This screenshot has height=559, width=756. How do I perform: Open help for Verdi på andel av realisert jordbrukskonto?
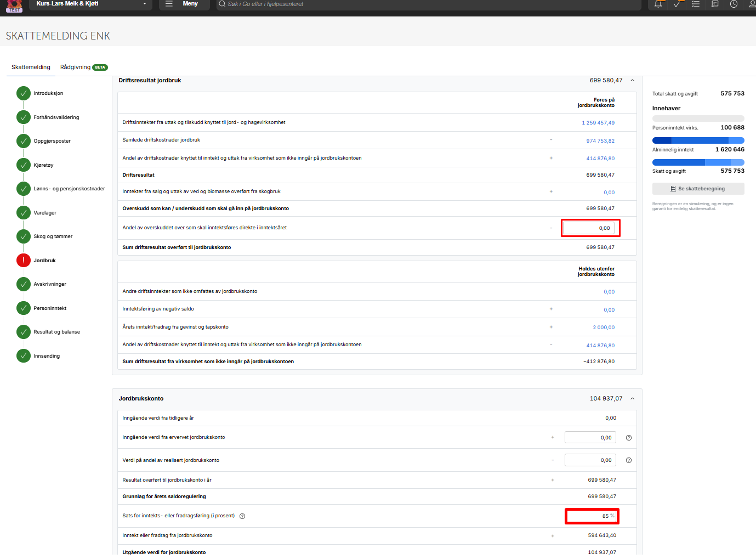pyautogui.click(x=629, y=460)
